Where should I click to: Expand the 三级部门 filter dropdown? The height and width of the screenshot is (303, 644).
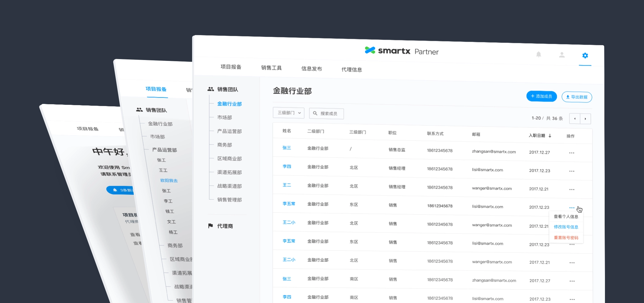coord(288,113)
